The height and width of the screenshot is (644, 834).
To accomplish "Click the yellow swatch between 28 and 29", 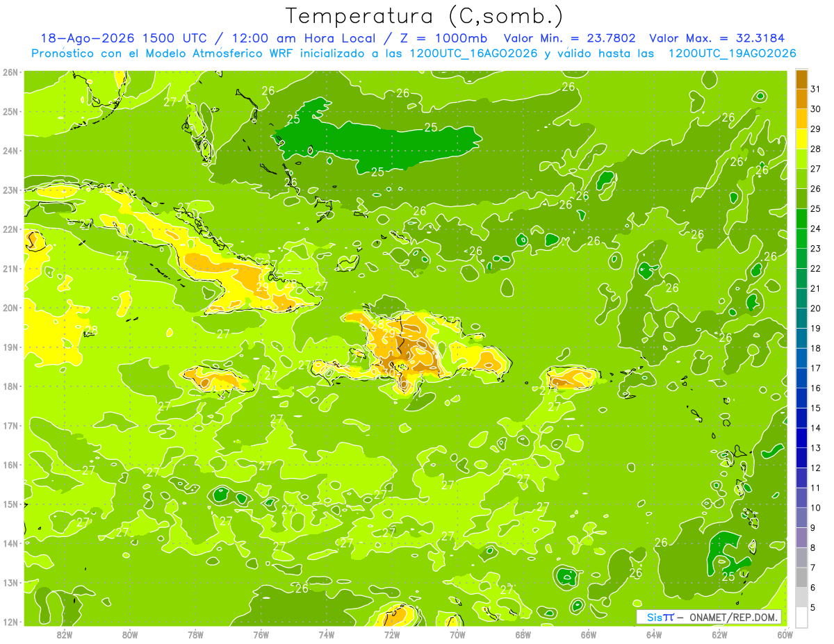I will click(801, 139).
